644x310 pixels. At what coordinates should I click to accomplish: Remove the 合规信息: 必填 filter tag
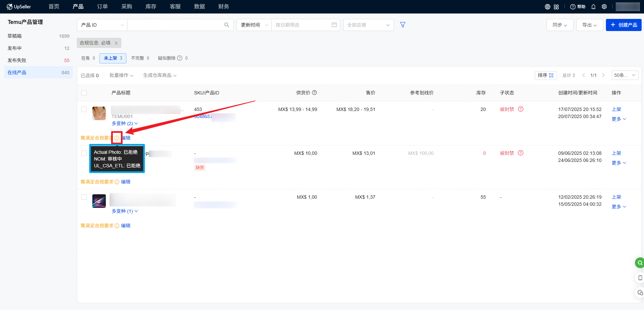[x=116, y=43]
